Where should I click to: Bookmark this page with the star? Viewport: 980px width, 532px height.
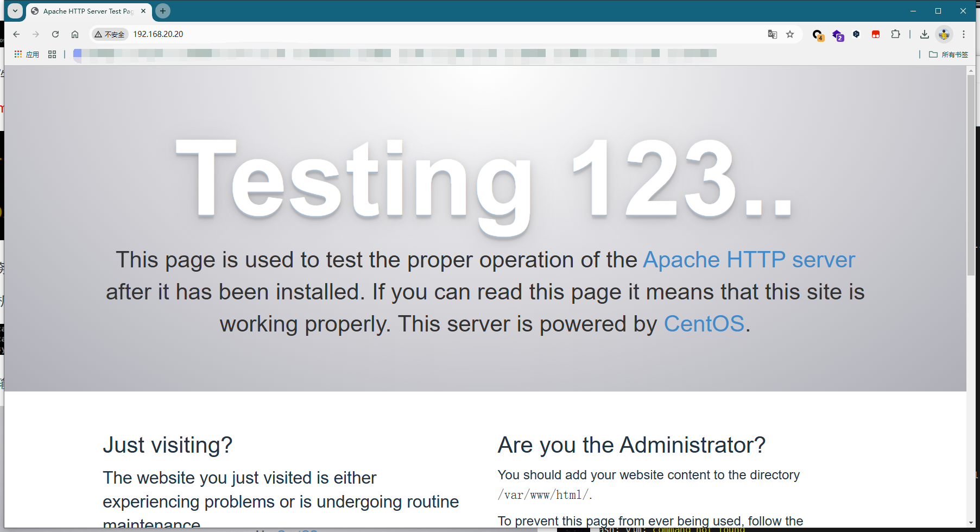[x=790, y=34]
